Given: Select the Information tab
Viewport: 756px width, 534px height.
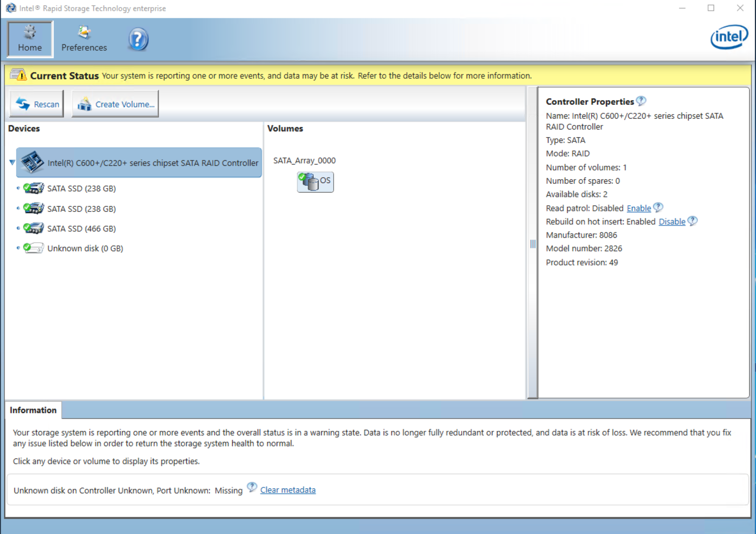Looking at the screenshot, I should pos(33,410).
